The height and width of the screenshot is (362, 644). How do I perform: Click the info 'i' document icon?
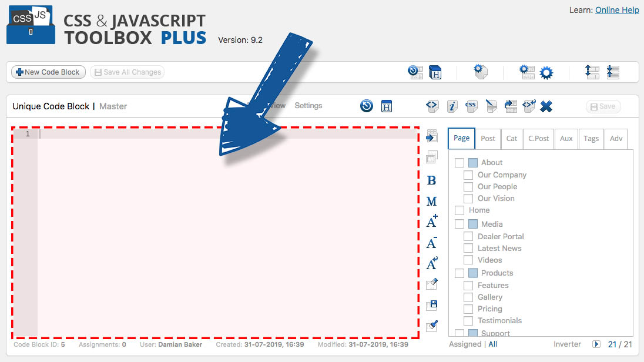pyautogui.click(x=452, y=106)
